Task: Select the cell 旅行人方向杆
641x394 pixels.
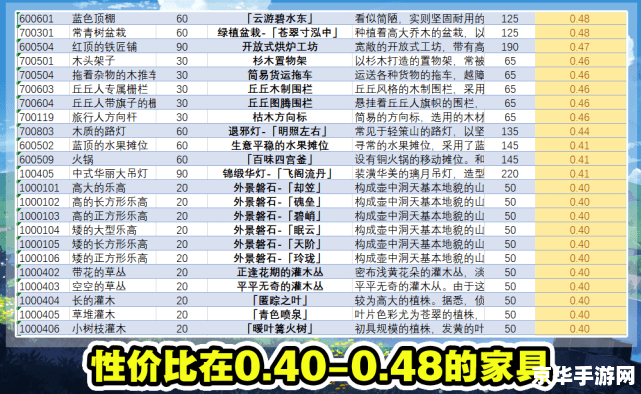Action: (x=105, y=117)
